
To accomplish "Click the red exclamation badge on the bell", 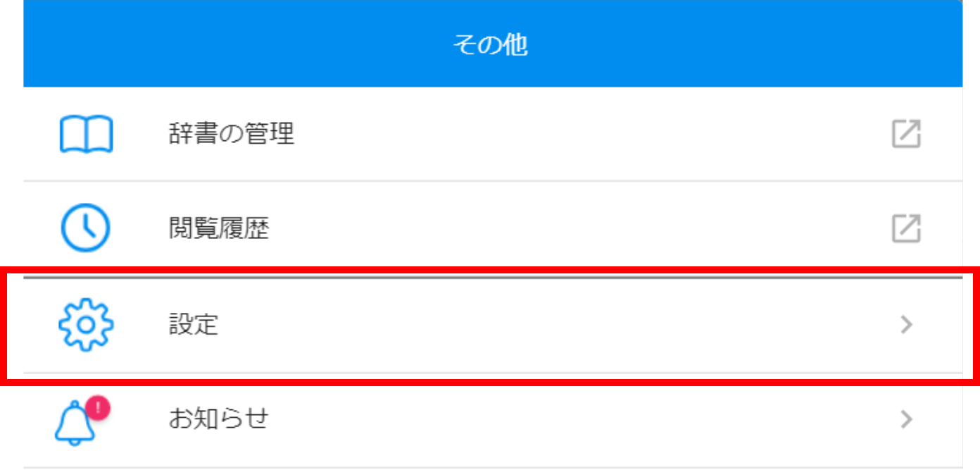I will click(x=97, y=407).
